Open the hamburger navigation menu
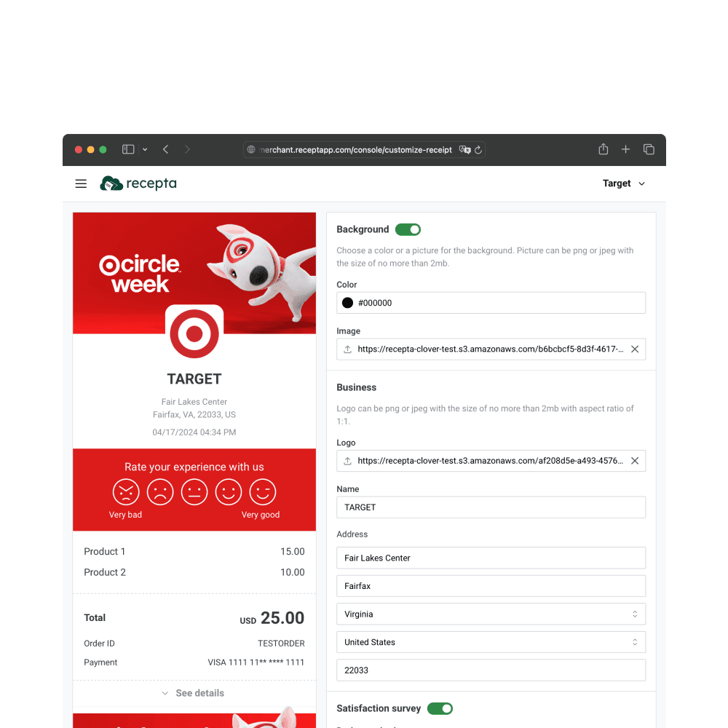 coord(81,184)
